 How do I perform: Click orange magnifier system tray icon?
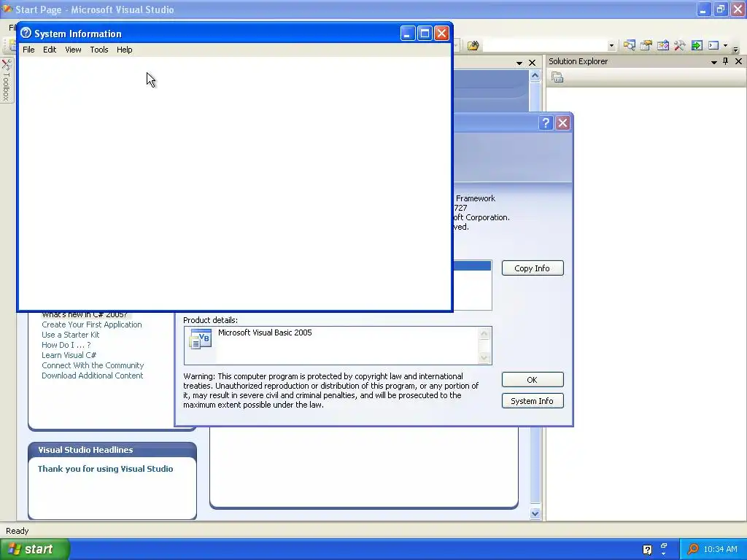pyautogui.click(x=693, y=549)
